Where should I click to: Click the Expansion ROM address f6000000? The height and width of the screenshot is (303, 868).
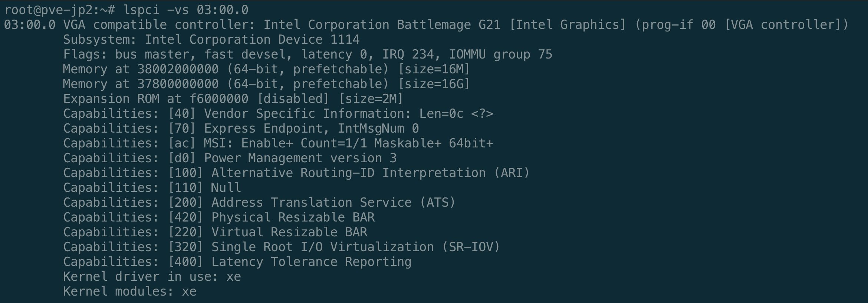[x=218, y=99]
